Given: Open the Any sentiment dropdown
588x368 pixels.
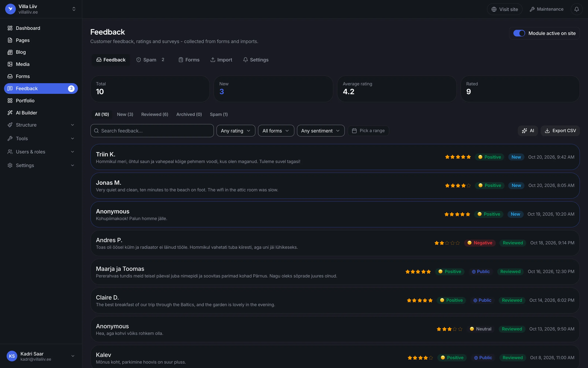Looking at the screenshot, I should 320,131.
